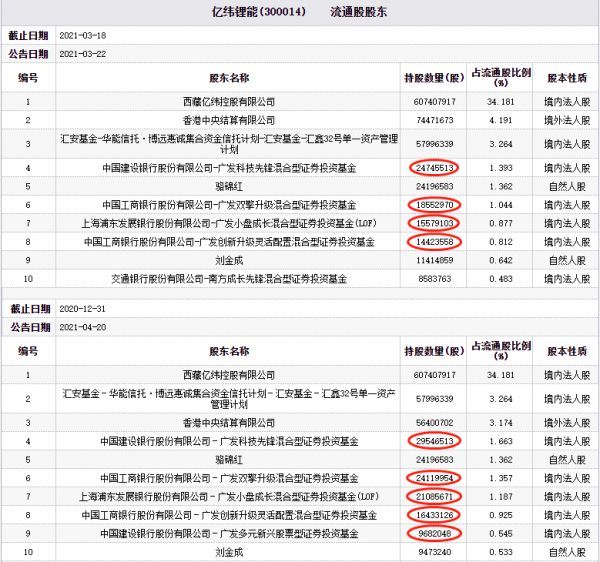
Task: Select share count 15579103
Action: [435, 223]
